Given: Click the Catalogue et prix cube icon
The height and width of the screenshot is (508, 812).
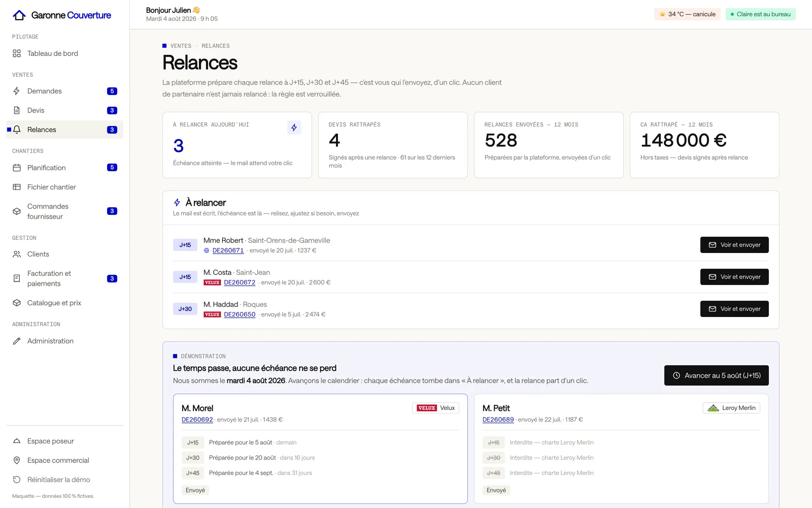Looking at the screenshot, I should tap(17, 303).
